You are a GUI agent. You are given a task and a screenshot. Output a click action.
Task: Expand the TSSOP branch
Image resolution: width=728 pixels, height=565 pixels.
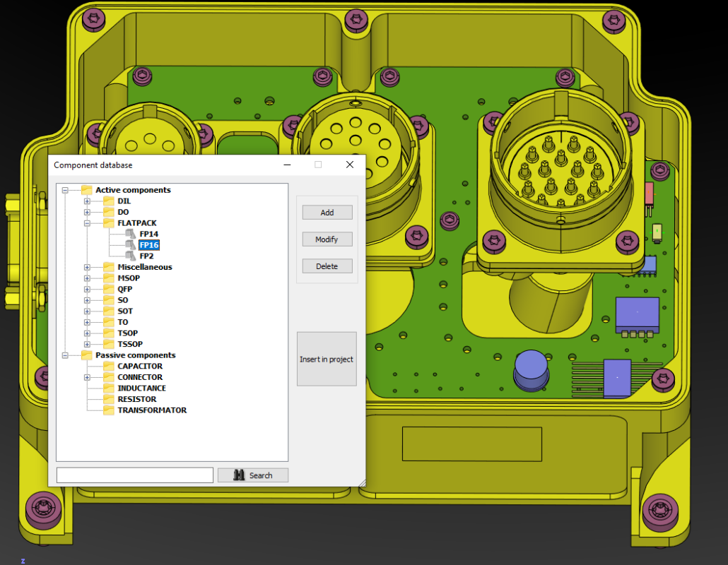[x=86, y=344]
